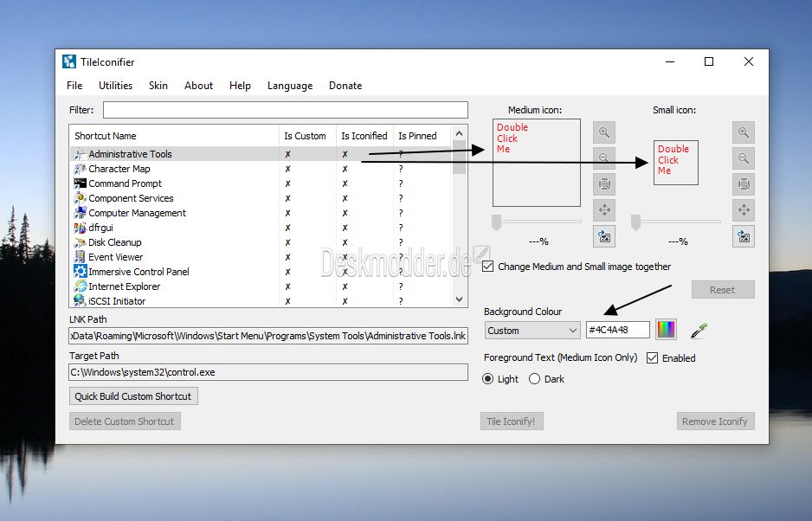The image size is (812, 521).
Task: Click the #4C4A48 hex colour field
Action: point(618,330)
